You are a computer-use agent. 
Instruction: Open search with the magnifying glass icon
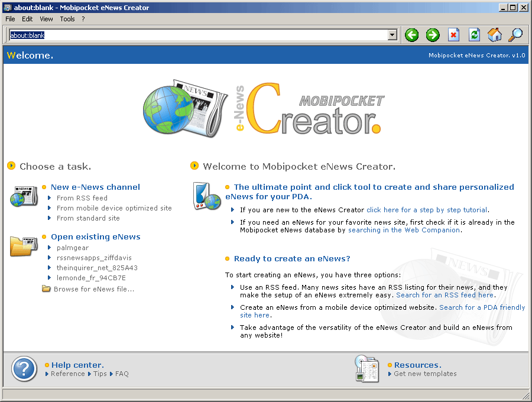[x=515, y=35]
